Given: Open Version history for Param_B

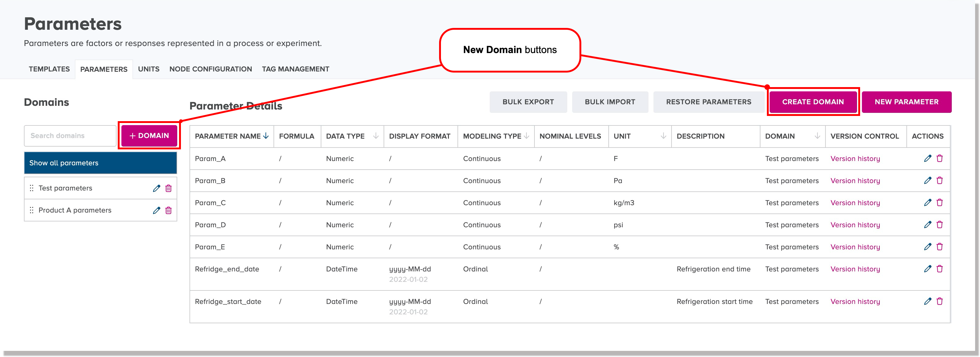Looking at the screenshot, I should [855, 180].
